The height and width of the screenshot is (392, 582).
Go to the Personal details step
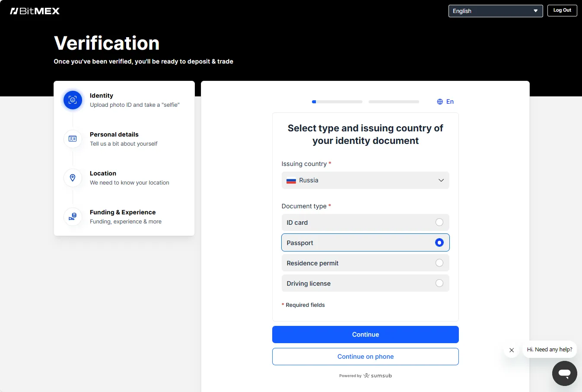point(114,135)
